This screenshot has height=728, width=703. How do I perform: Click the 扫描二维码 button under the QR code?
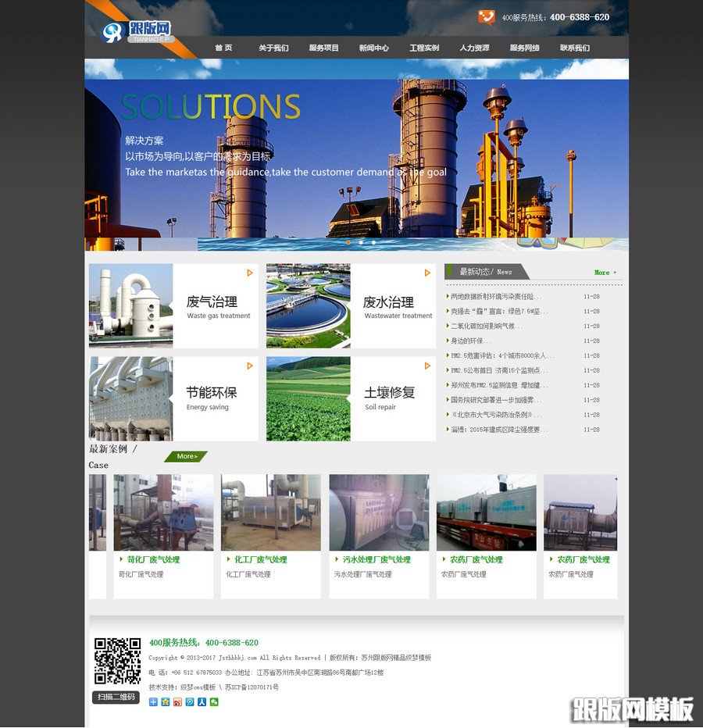click(x=116, y=697)
